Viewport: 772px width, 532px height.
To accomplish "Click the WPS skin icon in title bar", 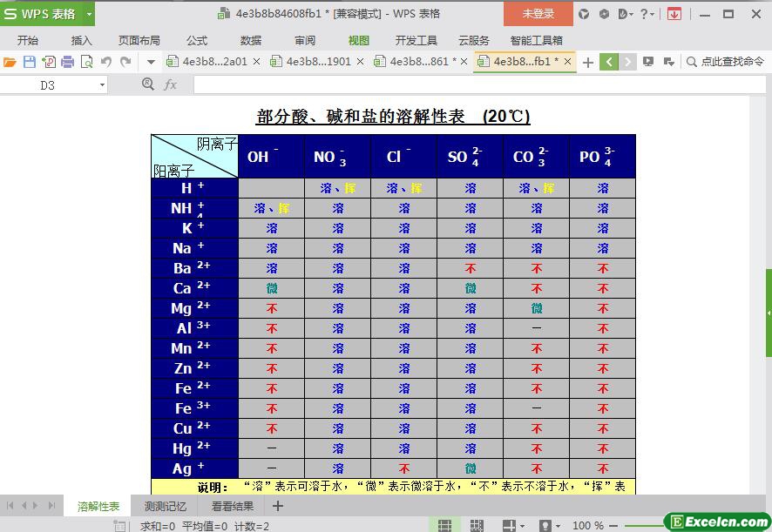I will (584, 14).
